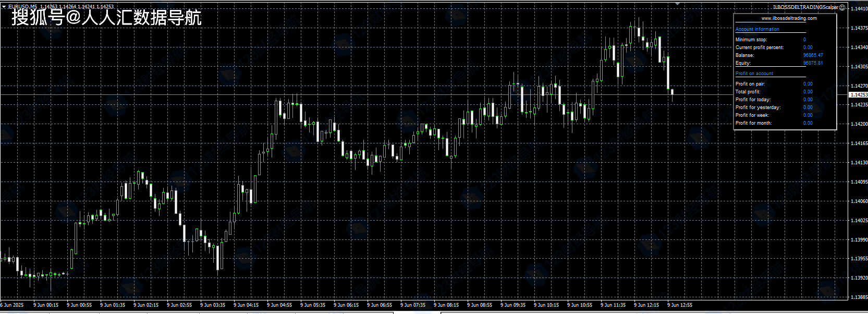Click the Balanse value 96865.47
The height and width of the screenshot is (314, 868).
tap(813, 55)
